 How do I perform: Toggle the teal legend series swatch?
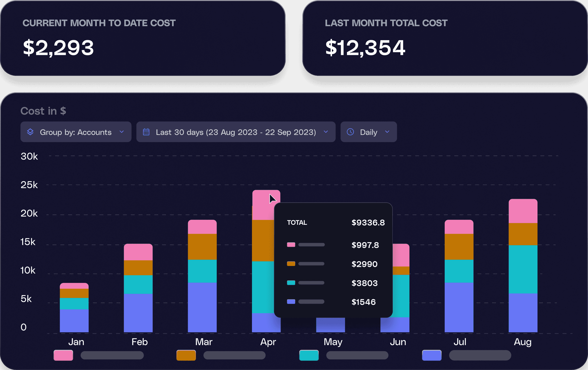tap(309, 355)
